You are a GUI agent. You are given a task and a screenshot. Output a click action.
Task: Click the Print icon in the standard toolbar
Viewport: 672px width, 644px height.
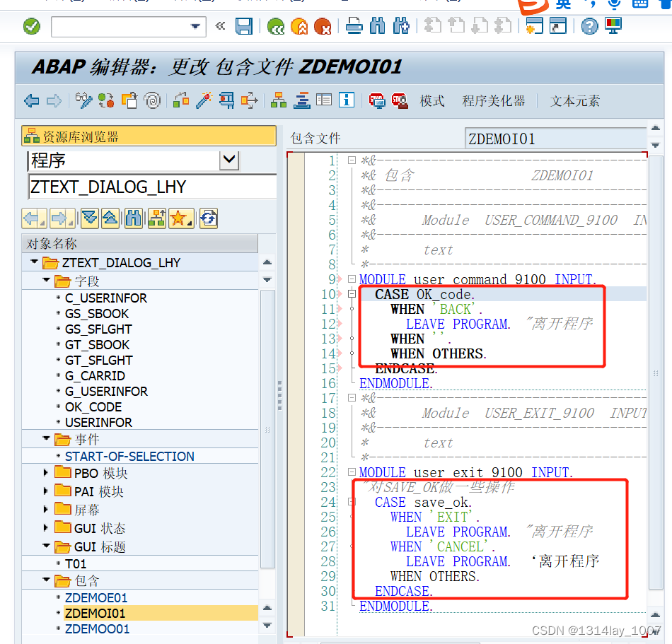tap(354, 26)
